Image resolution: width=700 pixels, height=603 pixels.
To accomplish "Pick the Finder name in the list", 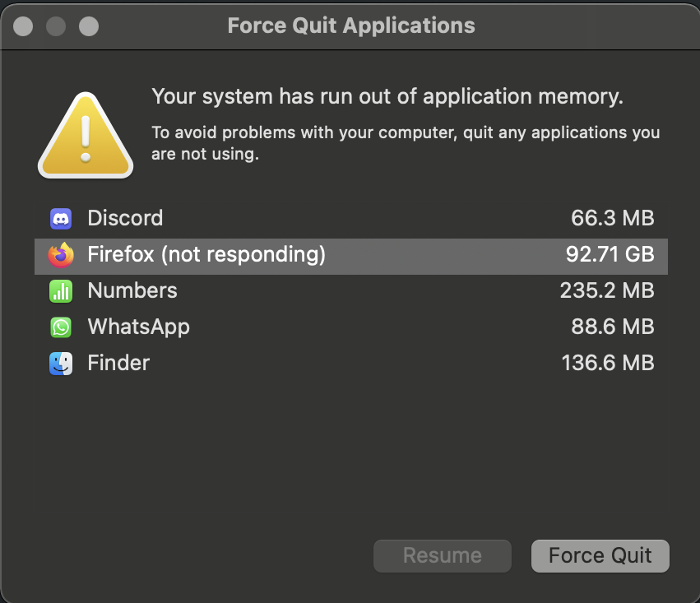I will click(x=118, y=364).
